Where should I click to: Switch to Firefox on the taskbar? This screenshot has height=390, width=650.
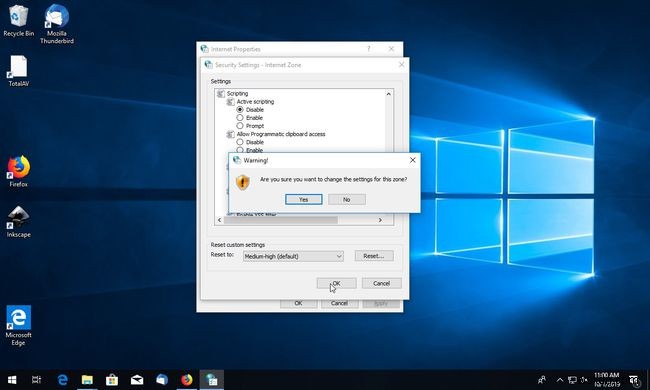(187, 380)
